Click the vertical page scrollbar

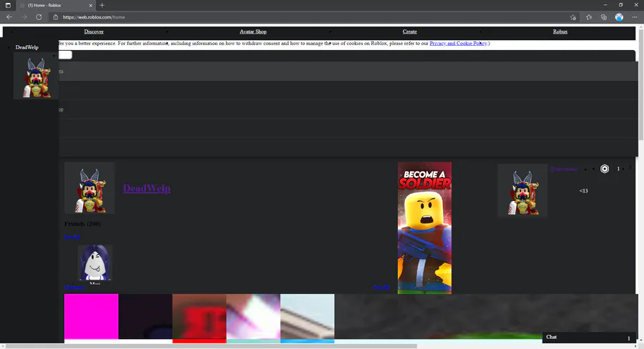pyautogui.click(x=641, y=84)
